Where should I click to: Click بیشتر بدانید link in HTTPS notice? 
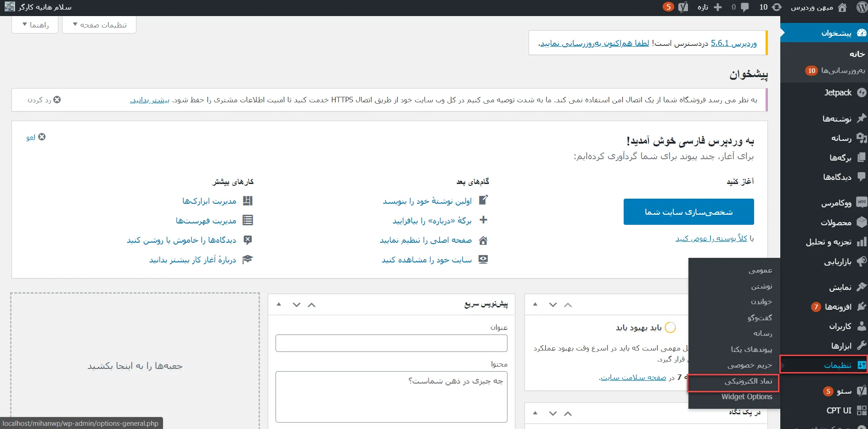coord(150,100)
